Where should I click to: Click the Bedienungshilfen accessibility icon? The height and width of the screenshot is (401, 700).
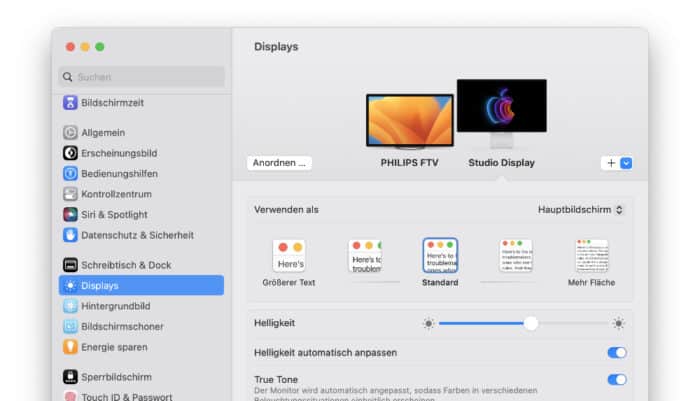pyautogui.click(x=70, y=173)
